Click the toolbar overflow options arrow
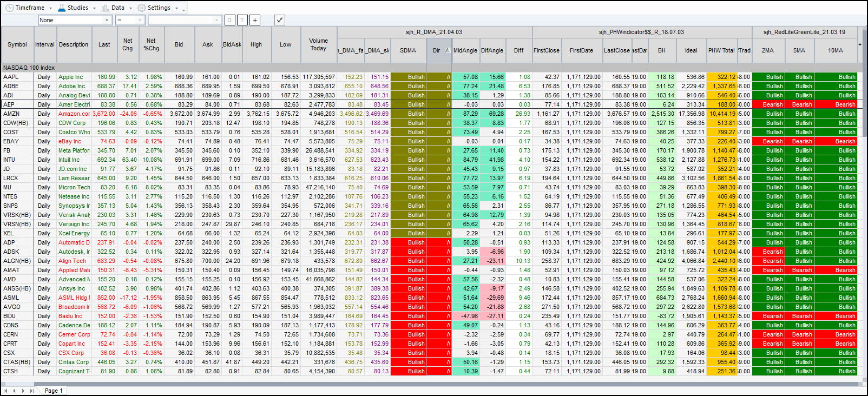The height and width of the screenshot is (396, 868). [x=184, y=9]
